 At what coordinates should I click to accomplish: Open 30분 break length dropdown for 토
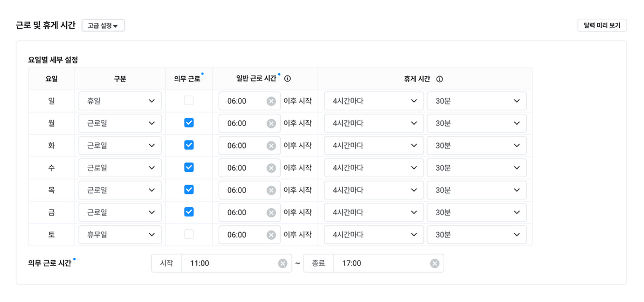pyautogui.click(x=477, y=234)
